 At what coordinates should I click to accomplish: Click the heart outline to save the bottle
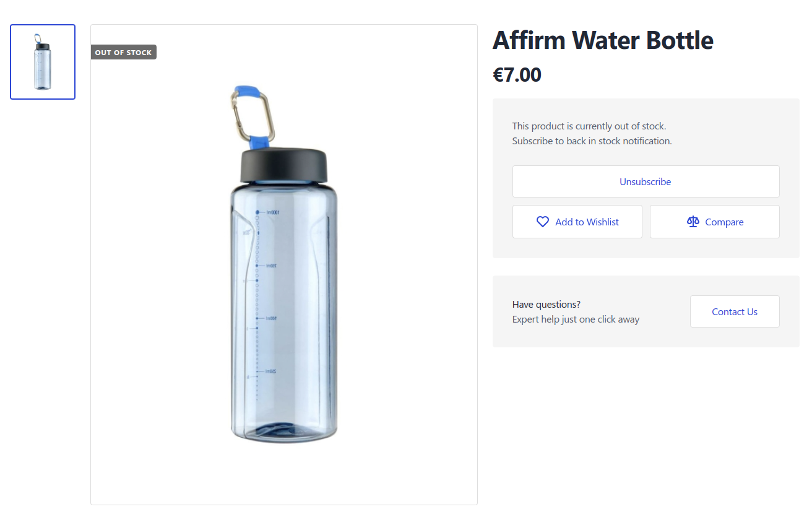543,221
